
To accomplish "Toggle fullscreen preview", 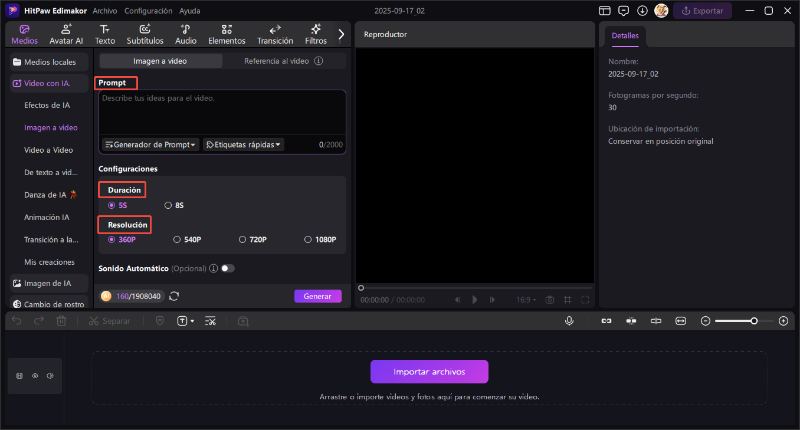I will click(585, 300).
